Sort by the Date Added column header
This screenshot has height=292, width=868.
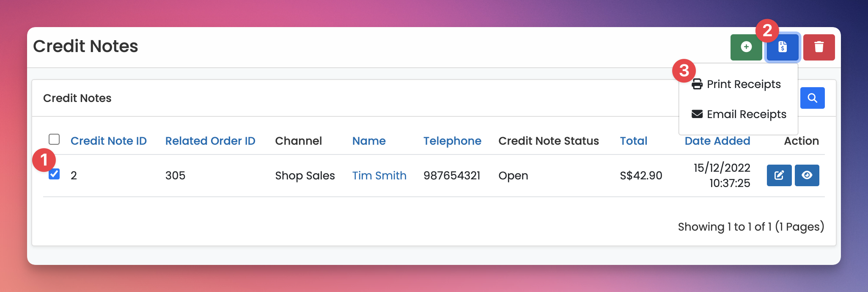717,141
